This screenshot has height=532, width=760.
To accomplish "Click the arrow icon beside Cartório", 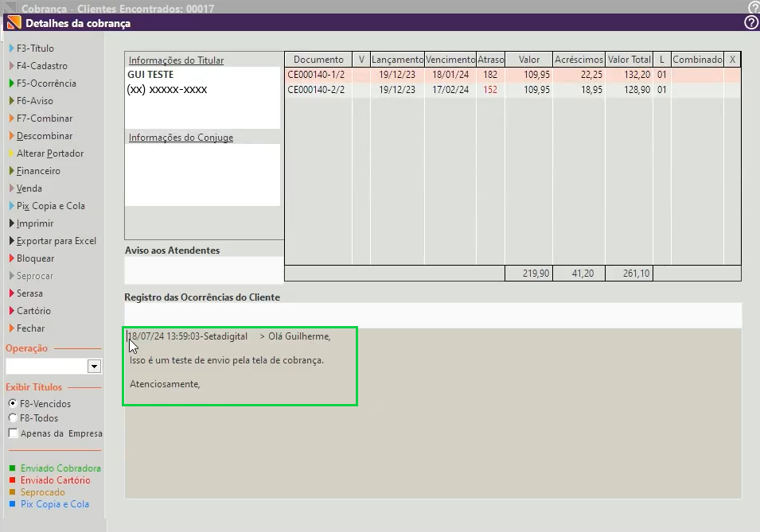I will point(12,311).
